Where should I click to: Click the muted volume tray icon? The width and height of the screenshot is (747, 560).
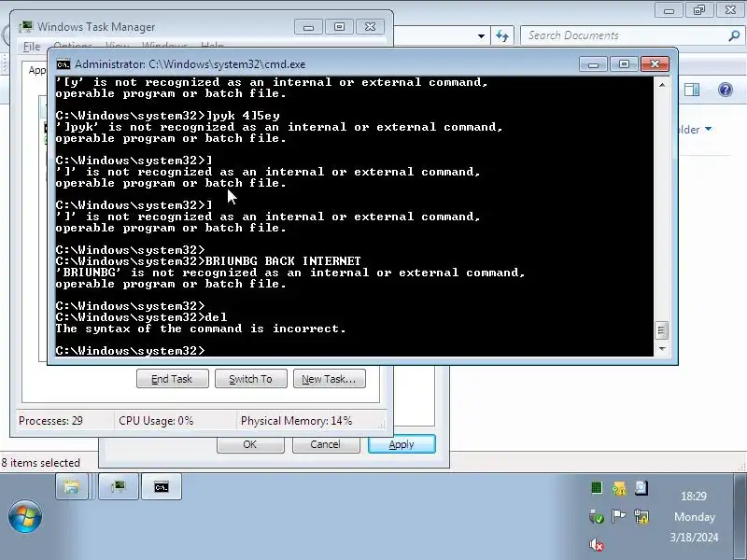tap(596, 544)
